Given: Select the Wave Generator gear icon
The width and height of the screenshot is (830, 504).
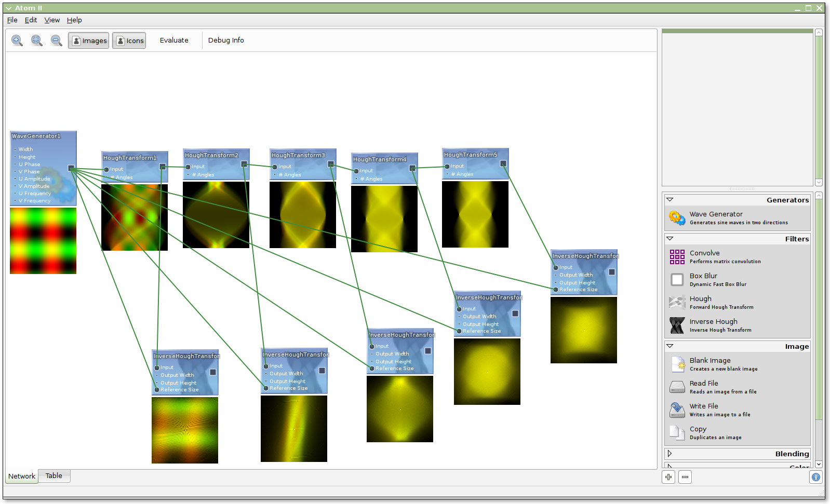Looking at the screenshot, I should pyautogui.click(x=677, y=218).
